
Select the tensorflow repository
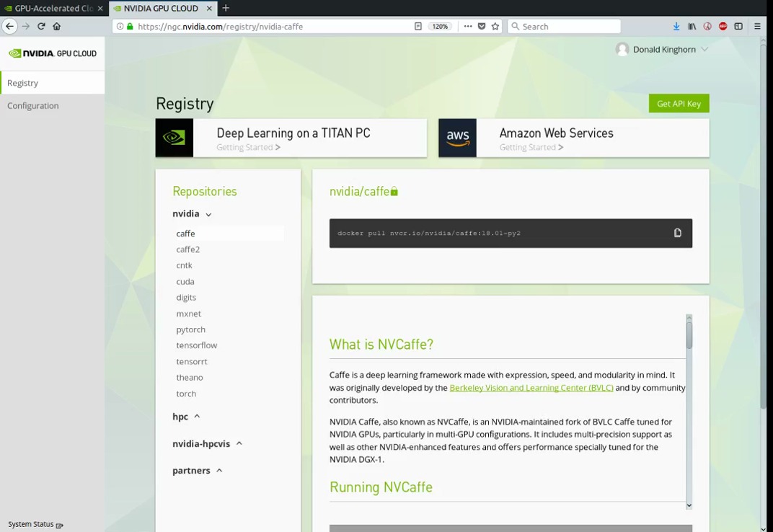[197, 345]
